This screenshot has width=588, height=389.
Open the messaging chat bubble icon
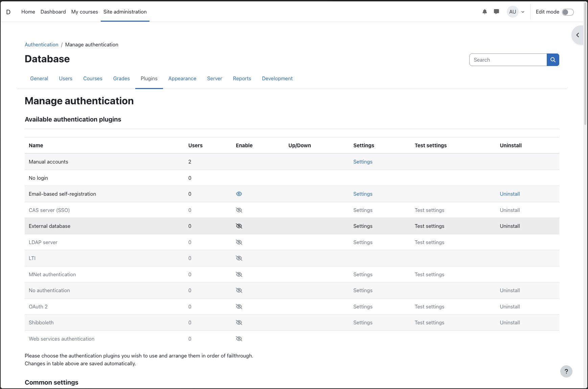pyautogui.click(x=496, y=12)
